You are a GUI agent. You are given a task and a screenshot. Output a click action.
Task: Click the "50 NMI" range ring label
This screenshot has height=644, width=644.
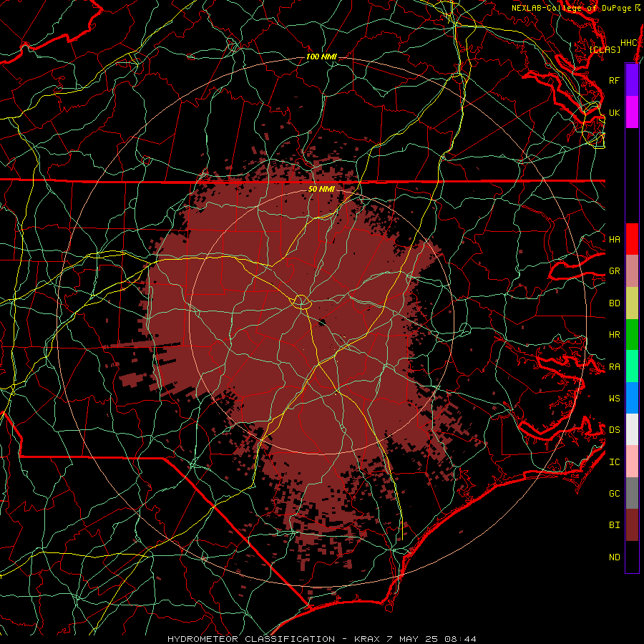point(321,189)
